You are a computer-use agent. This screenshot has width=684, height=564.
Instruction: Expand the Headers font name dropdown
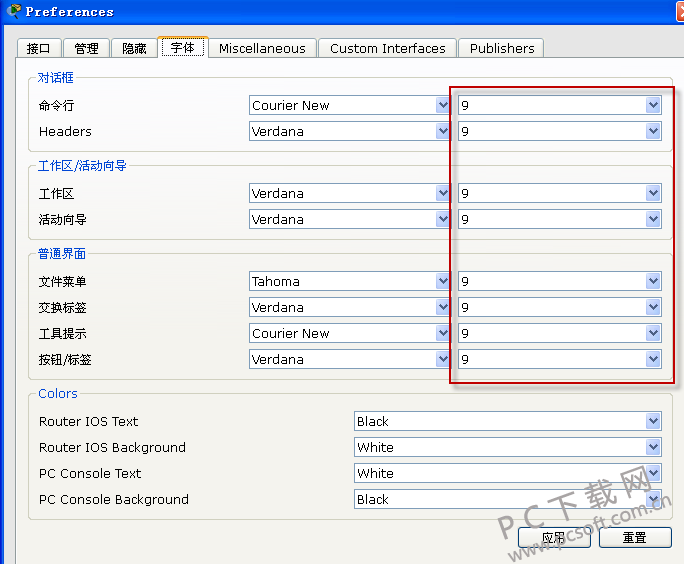(x=349, y=131)
